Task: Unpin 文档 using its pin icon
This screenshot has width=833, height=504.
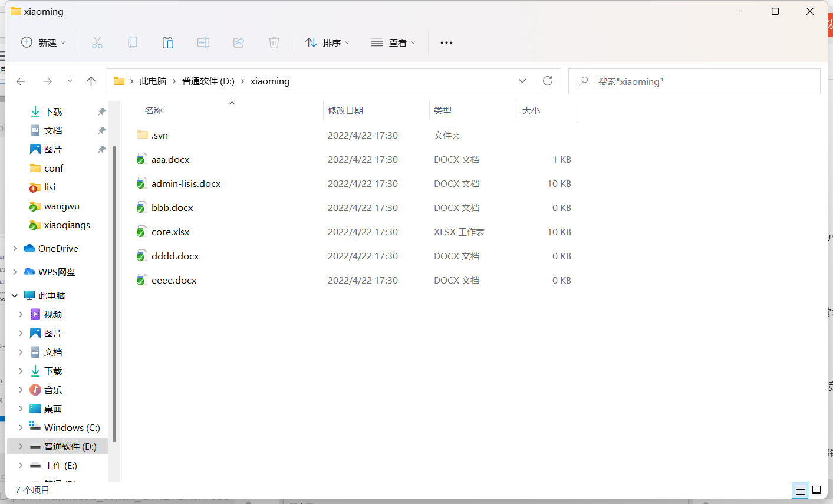Action: point(101,130)
